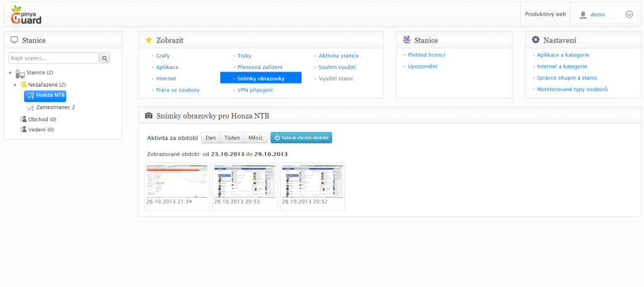Click the Obchod group icon
The height and width of the screenshot is (287, 644).
(24, 119)
